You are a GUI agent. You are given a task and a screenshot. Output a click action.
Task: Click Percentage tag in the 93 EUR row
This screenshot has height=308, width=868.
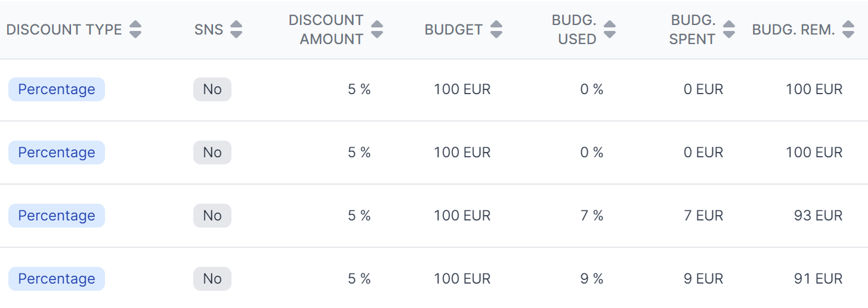pyautogui.click(x=57, y=216)
